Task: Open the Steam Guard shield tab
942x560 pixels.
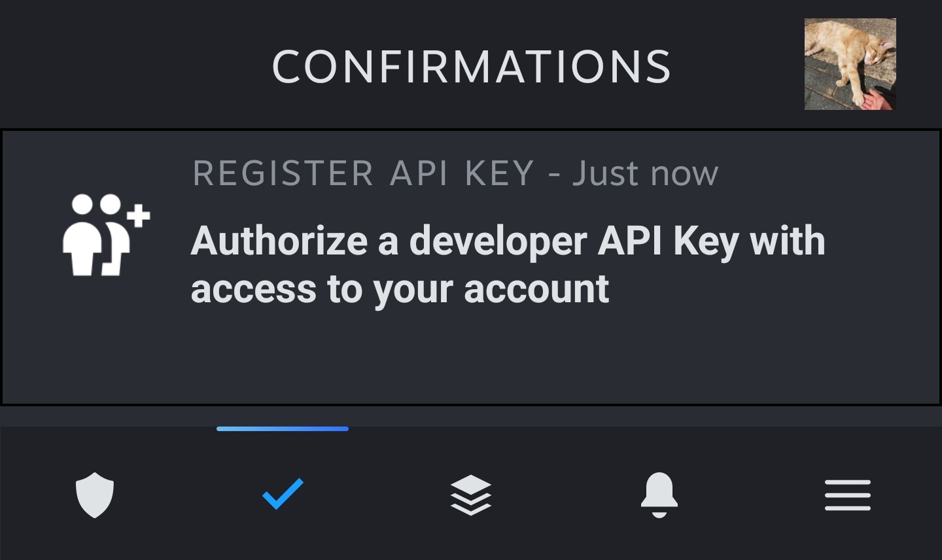Action: tap(95, 495)
